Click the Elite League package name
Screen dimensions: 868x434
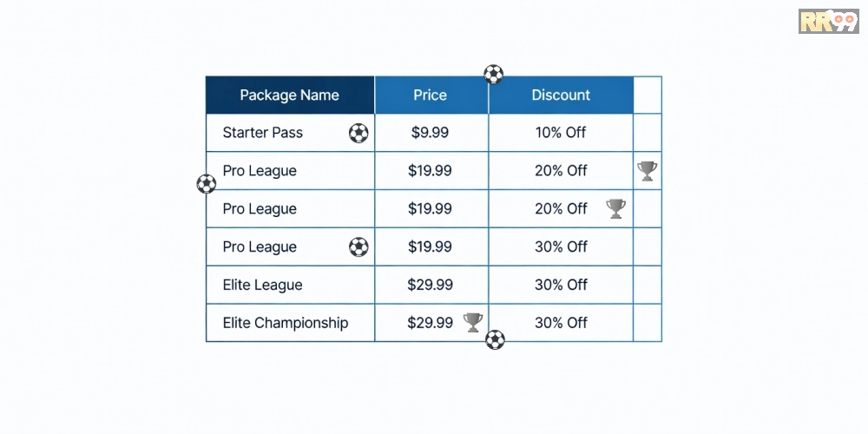click(263, 285)
